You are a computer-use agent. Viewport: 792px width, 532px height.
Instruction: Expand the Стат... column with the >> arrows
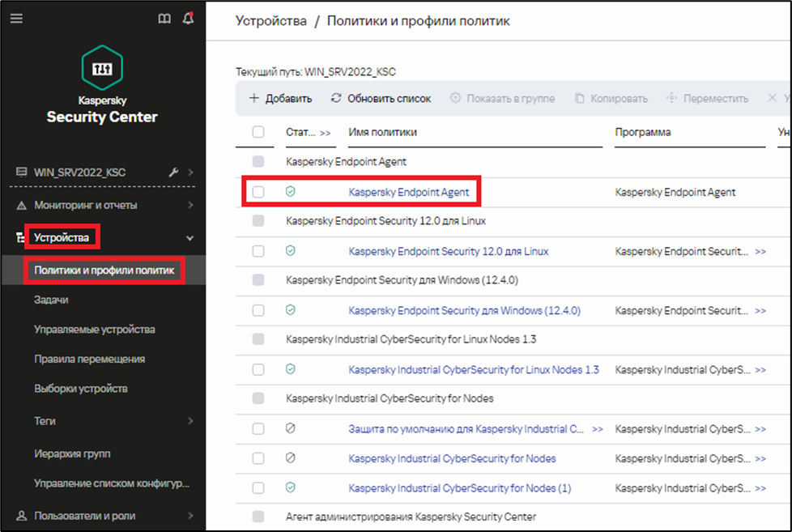[326, 133]
